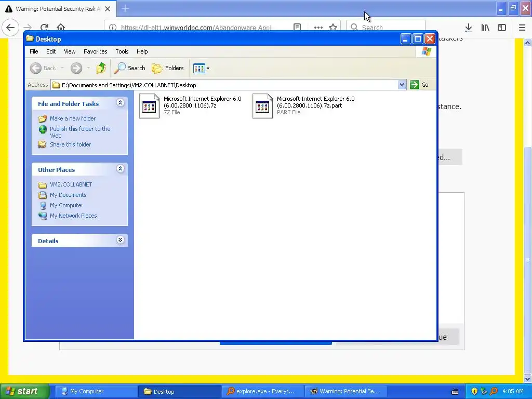This screenshot has height=399, width=532.
Task: Click Firefox's Search box
Action: pyautogui.click(x=385, y=28)
